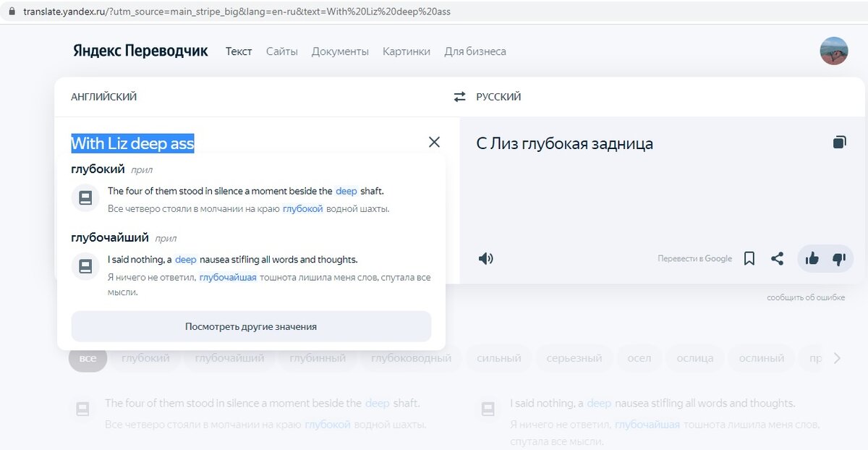Clear the input with the X button
This screenshot has height=450, width=868.
click(x=434, y=142)
